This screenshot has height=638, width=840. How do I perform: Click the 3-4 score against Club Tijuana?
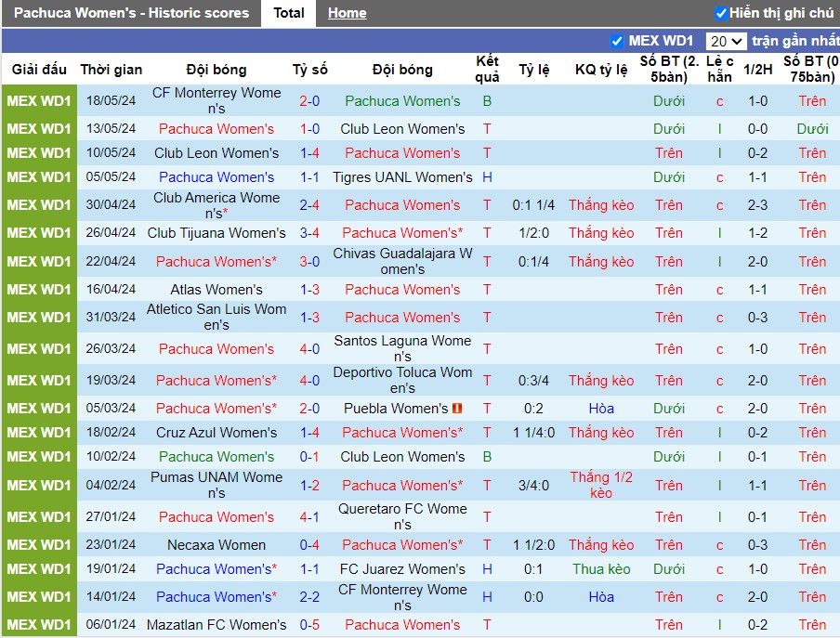coord(309,233)
